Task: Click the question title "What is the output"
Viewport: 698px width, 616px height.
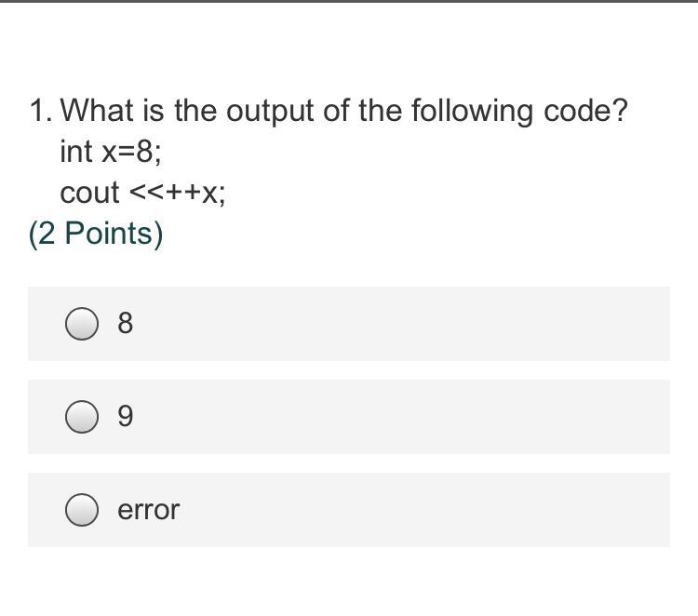Action: click(187, 111)
